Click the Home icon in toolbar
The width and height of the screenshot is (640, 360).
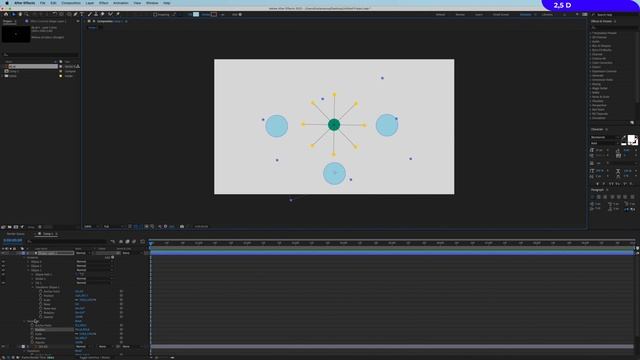coord(6,14)
